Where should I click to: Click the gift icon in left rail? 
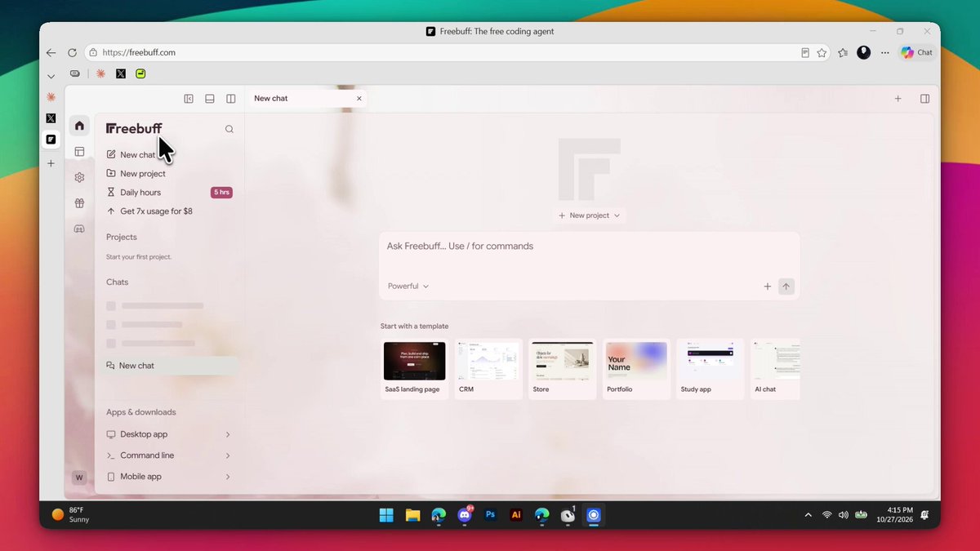click(x=79, y=203)
